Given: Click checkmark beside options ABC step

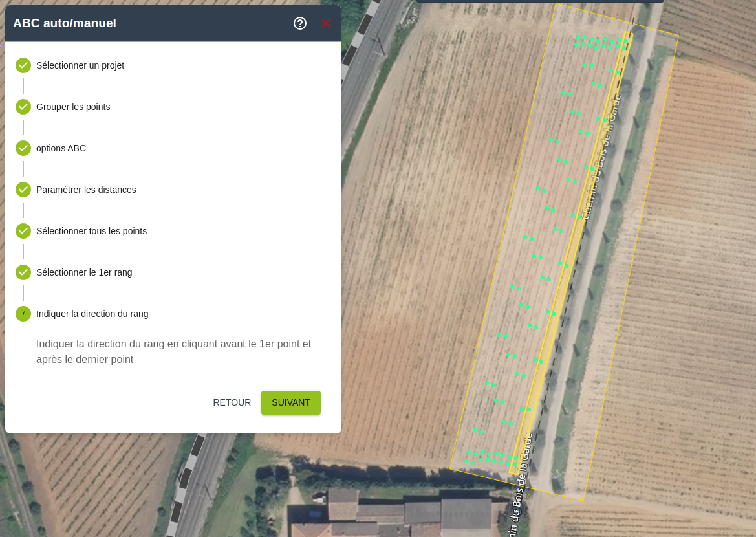Looking at the screenshot, I should tap(23, 148).
